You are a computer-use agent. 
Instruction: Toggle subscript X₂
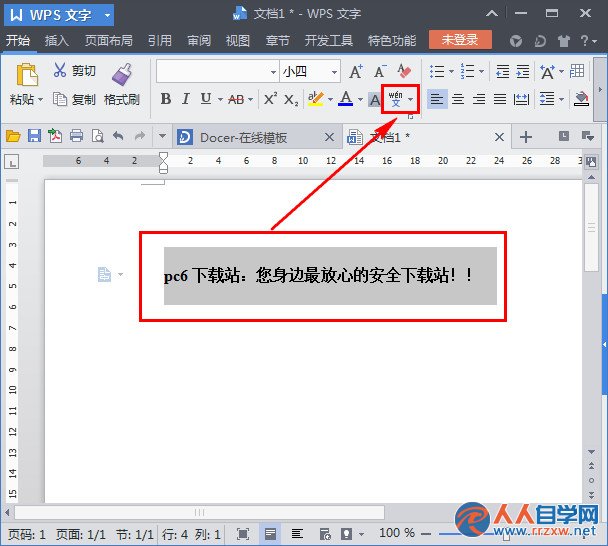291,100
